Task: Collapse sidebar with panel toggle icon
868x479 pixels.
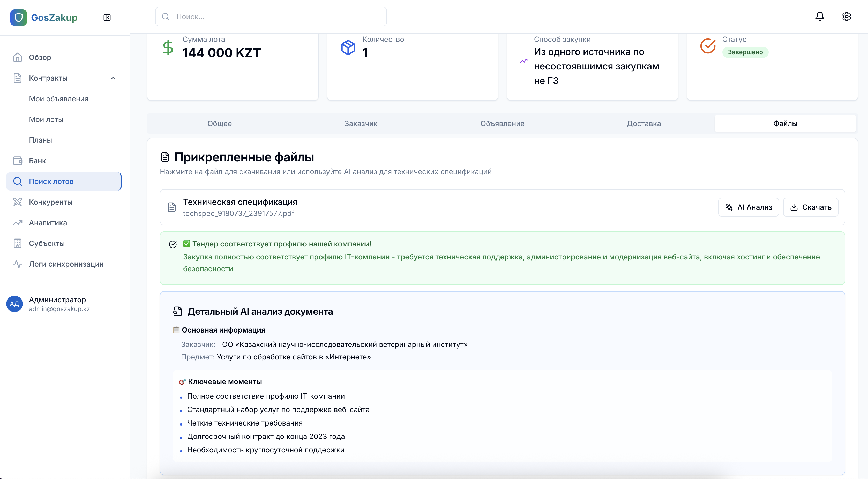Action: [107, 18]
